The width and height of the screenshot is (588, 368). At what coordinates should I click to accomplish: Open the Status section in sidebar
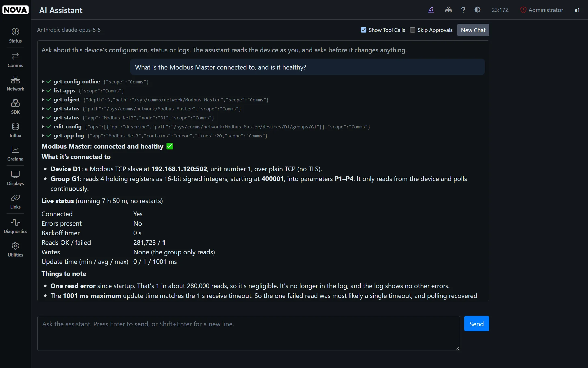[x=15, y=35]
